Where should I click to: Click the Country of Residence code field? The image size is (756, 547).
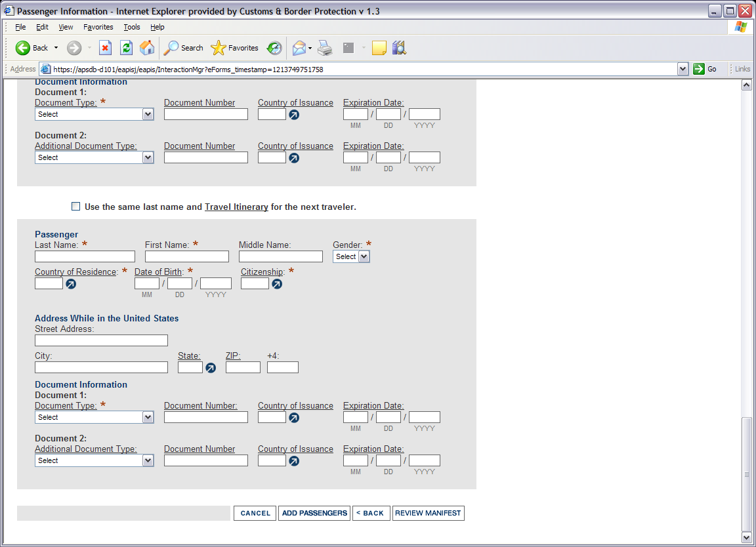(x=49, y=283)
